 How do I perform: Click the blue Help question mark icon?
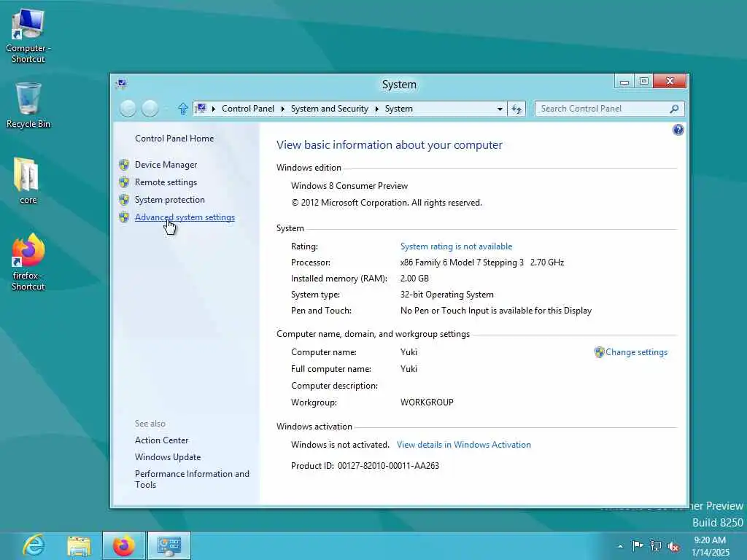(678, 130)
